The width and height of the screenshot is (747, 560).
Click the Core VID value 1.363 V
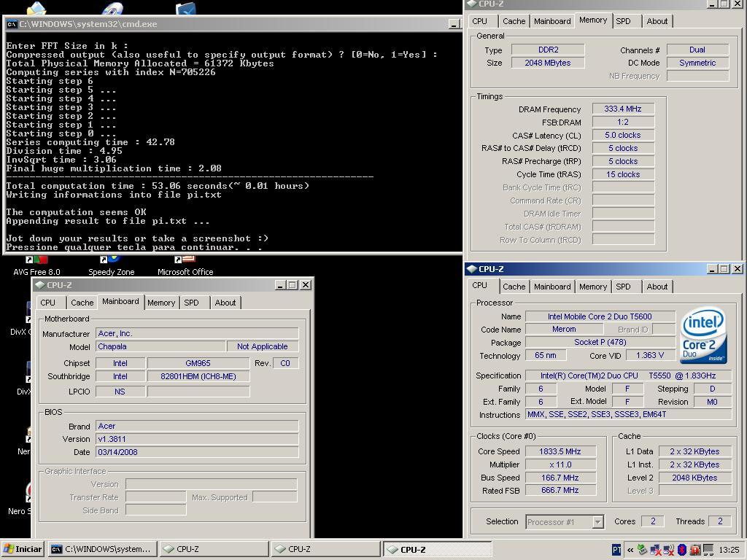(650, 356)
